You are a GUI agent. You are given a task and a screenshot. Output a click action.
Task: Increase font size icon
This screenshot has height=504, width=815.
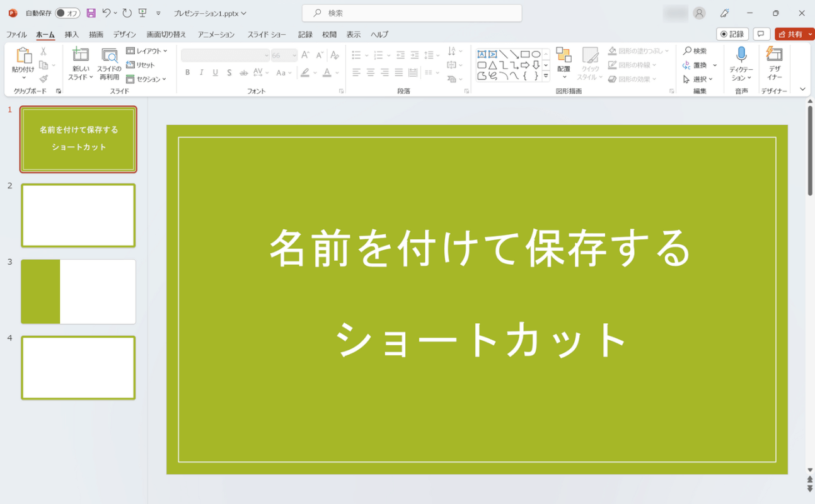(x=305, y=55)
